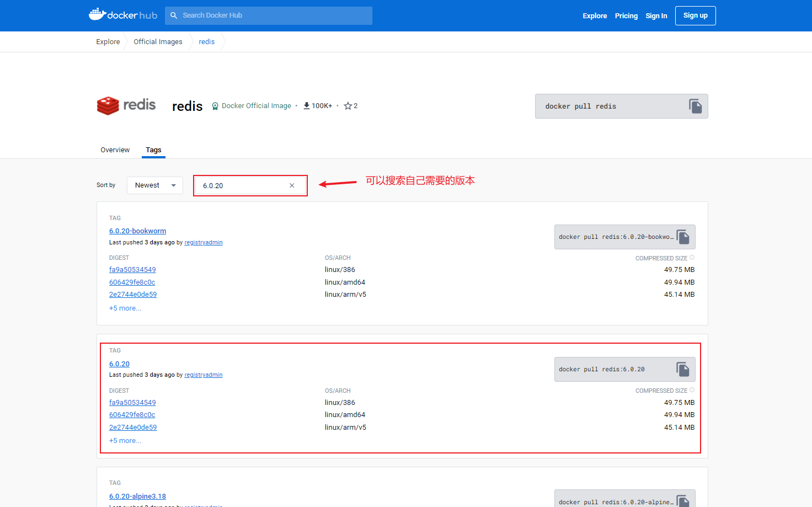Click 45.14 MB size in 6.0.20-bookworm card
Screen dimensions: 812x507
tap(680, 295)
